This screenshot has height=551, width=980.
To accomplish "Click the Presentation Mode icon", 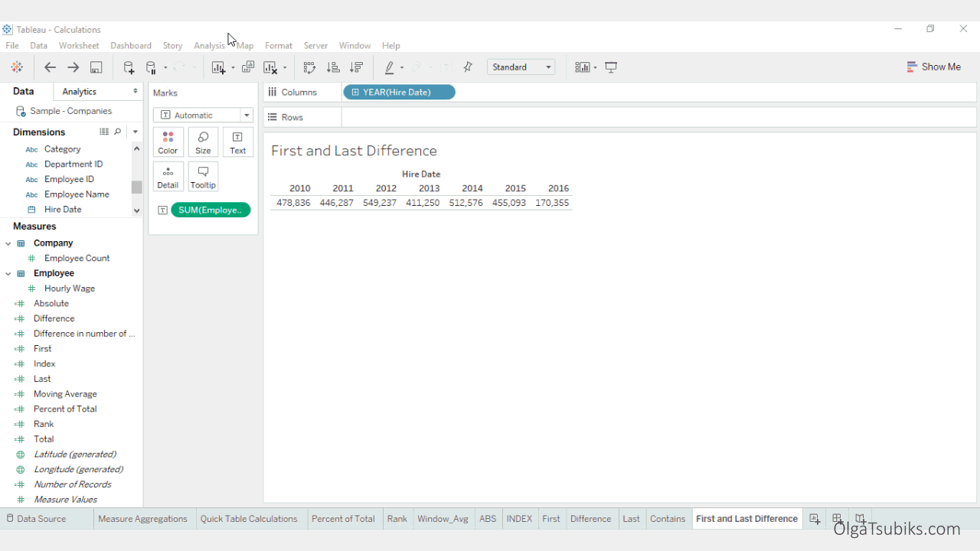I will pos(611,67).
